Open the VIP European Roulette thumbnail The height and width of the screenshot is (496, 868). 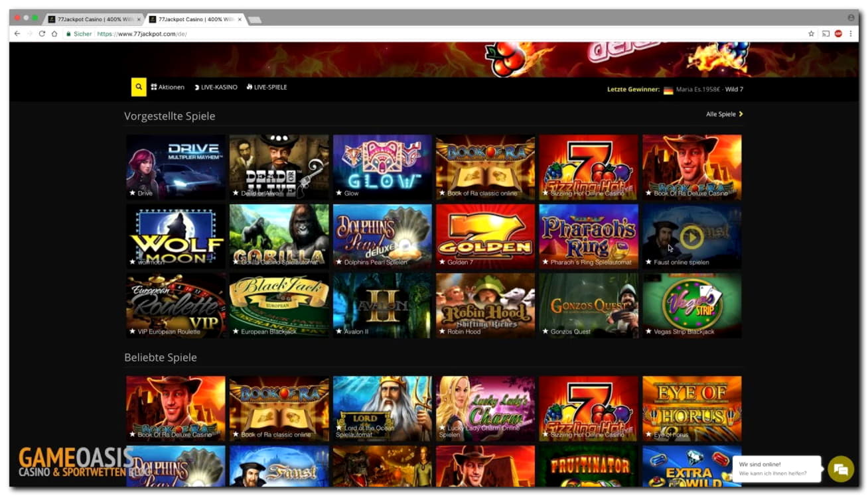click(176, 306)
